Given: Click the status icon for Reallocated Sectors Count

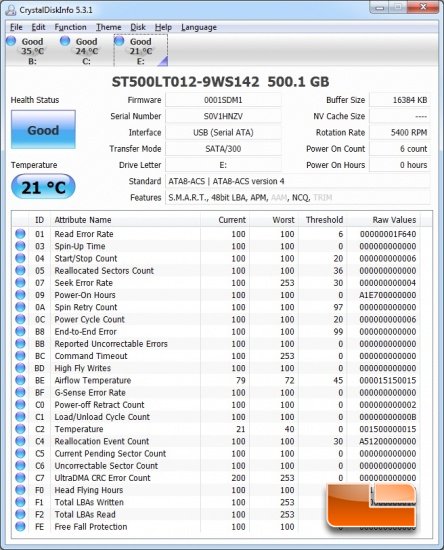Looking at the screenshot, I should tap(20, 270).
